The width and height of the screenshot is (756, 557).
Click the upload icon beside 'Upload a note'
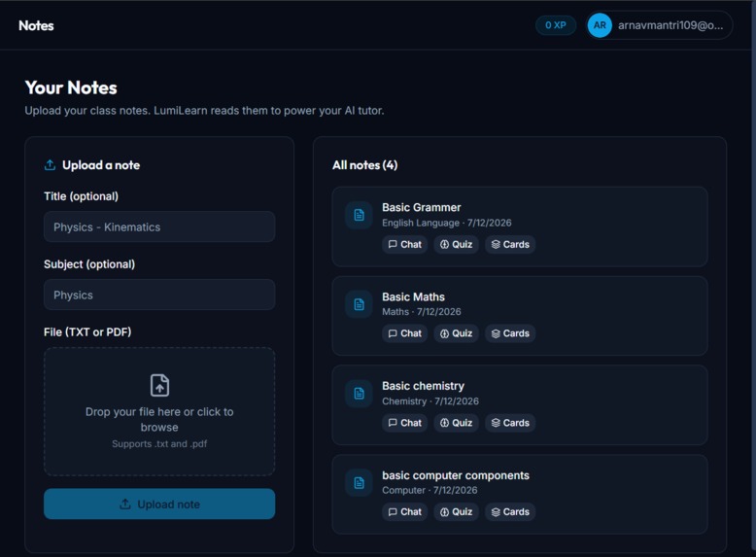coord(50,165)
